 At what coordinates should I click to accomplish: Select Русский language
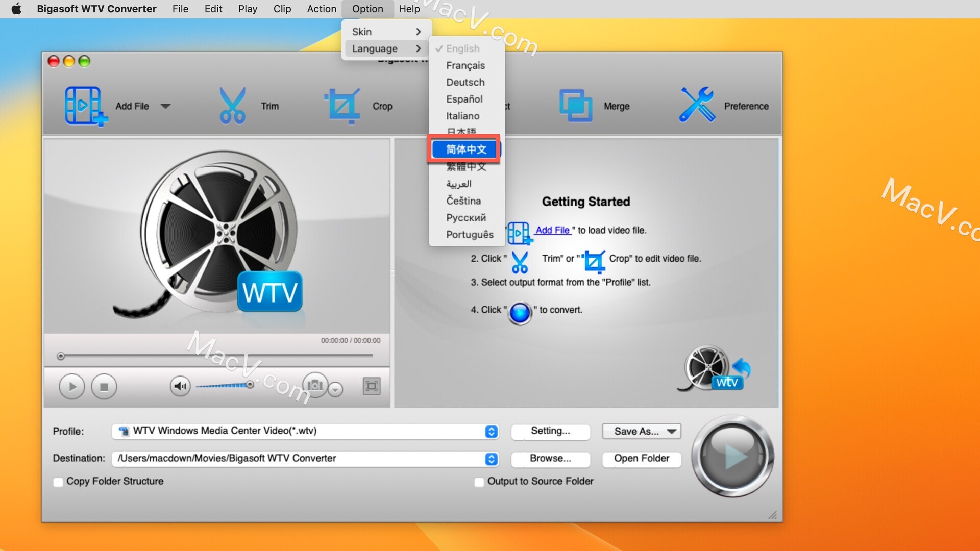467,217
